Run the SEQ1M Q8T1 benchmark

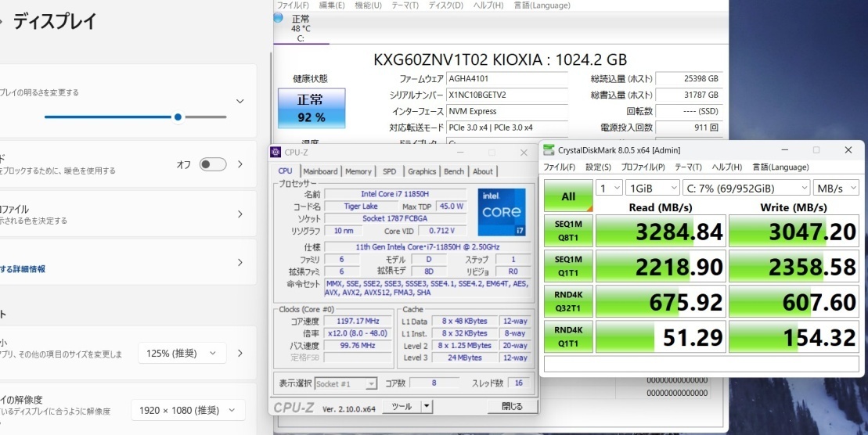pyautogui.click(x=568, y=231)
